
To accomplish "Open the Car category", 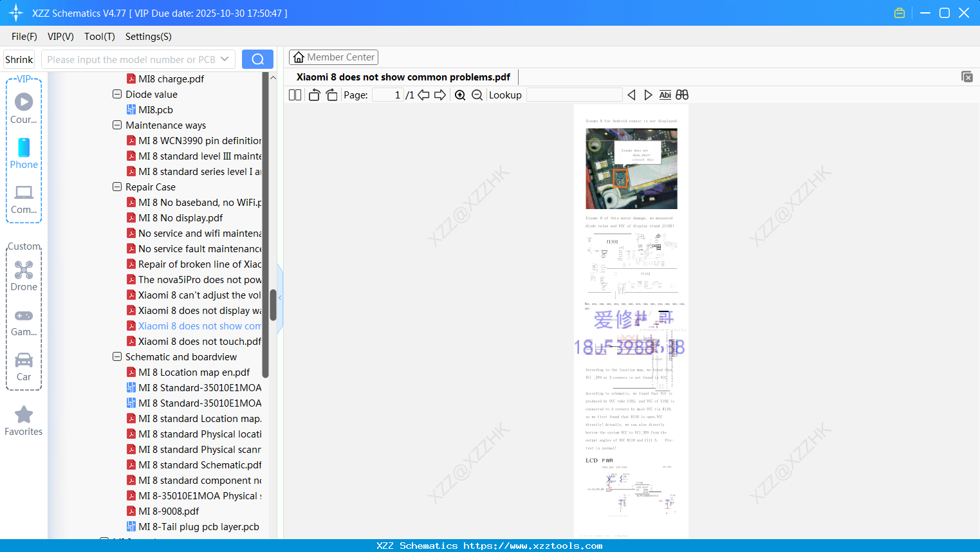I will [24, 366].
